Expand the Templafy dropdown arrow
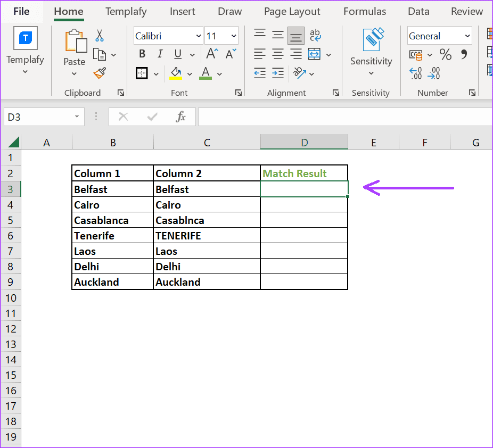 click(25, 72)
